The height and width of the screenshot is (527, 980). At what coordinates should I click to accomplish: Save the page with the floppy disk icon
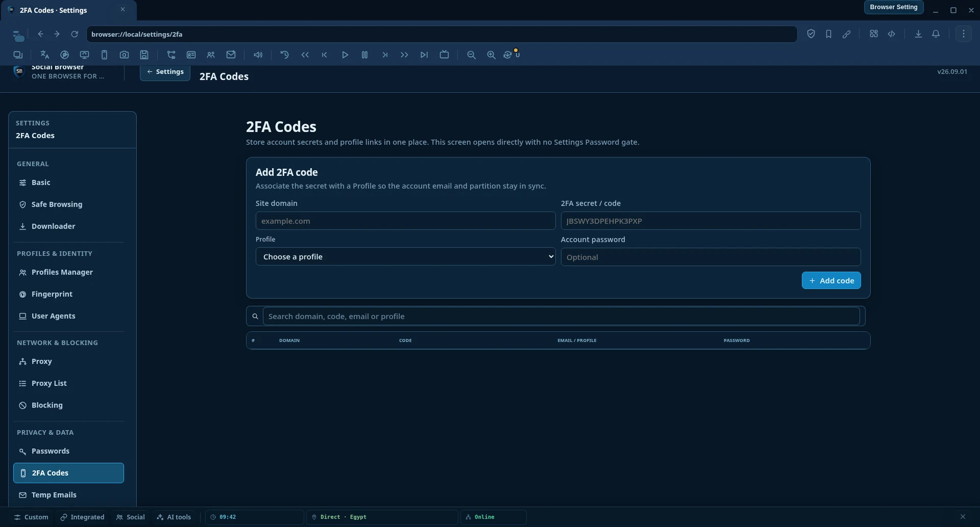click(x=144, y=55)
